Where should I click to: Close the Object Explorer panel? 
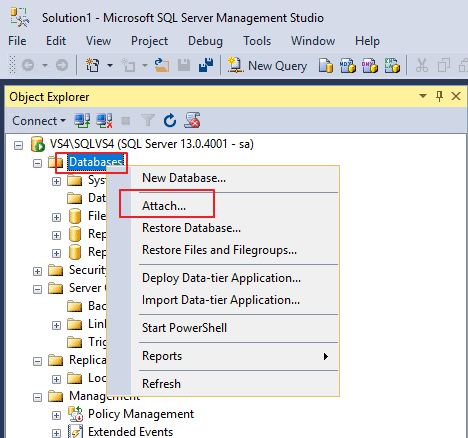(x=456, y=96)
